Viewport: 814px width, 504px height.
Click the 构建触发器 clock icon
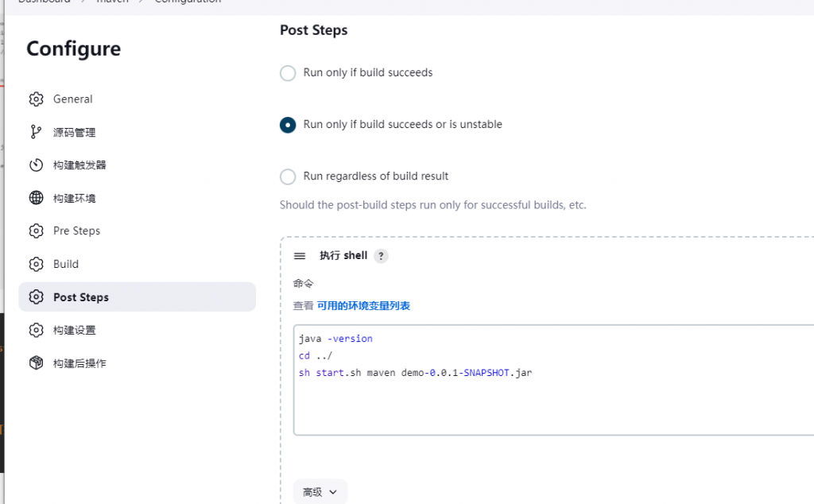(x=36, y=165)
